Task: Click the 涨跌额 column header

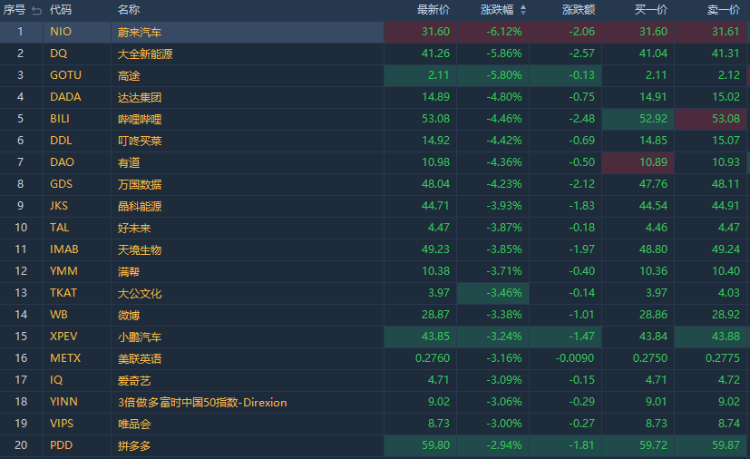Action: 579,10
